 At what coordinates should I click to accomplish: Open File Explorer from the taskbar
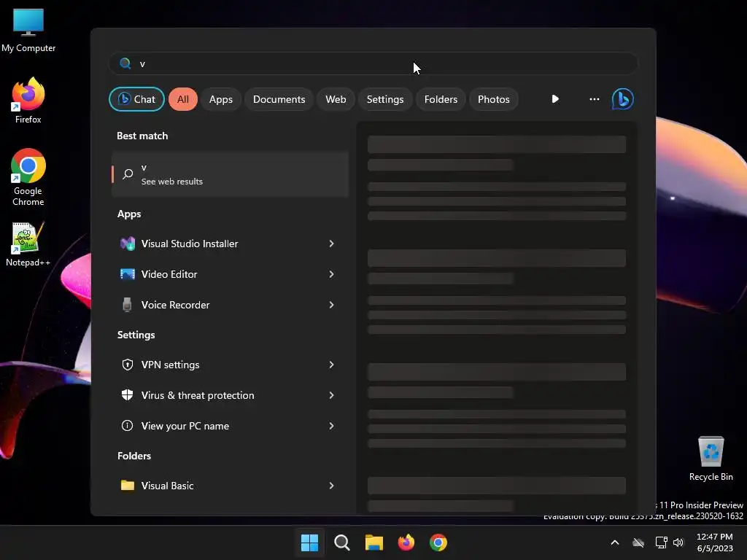[374, 542]
